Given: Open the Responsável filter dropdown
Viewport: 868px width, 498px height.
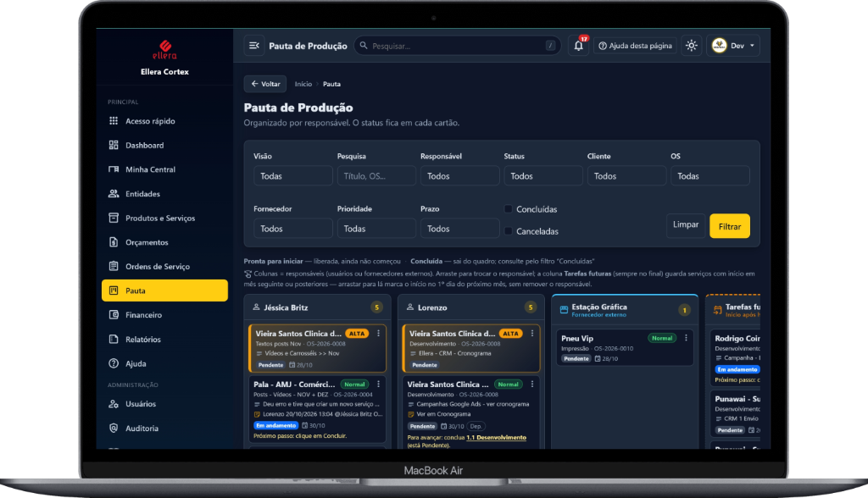Looking at the screenshot, I should 459,176.
